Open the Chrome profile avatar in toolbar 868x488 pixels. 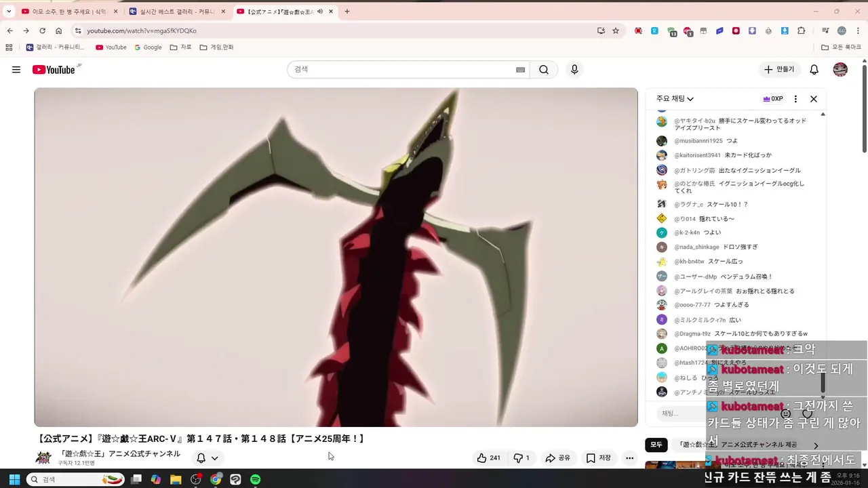click(842, 30)
